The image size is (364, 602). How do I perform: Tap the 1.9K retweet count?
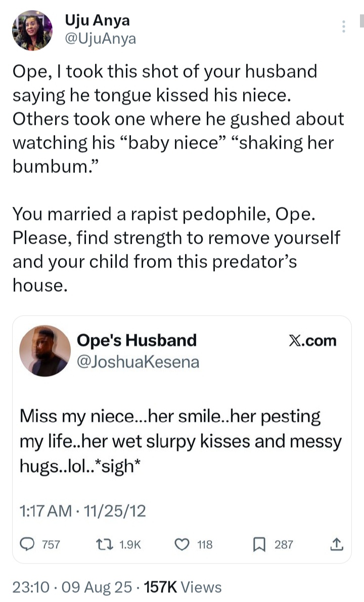click(x=131, y=544)
